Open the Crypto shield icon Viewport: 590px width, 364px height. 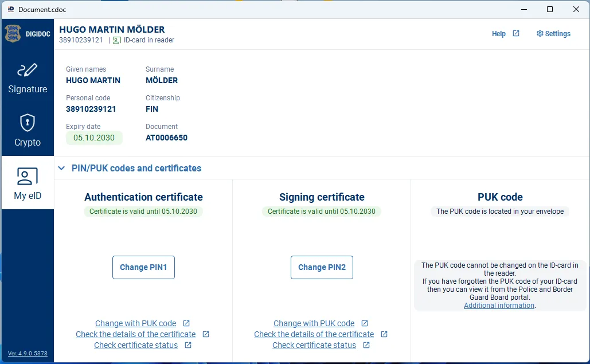(28, 123)
